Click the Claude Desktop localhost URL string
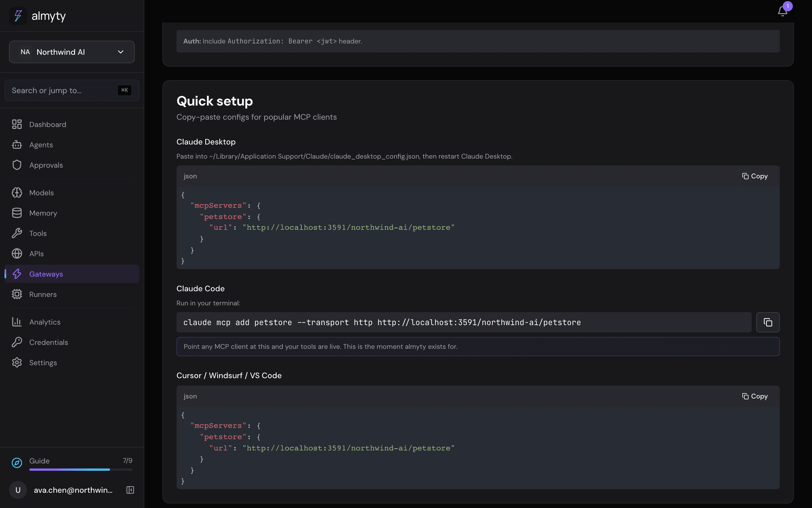 [348, 227]
